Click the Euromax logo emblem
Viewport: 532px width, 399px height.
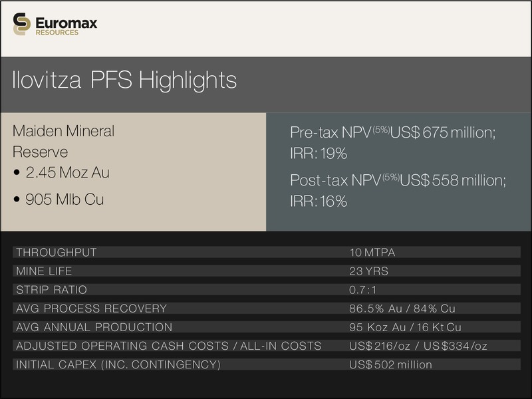(x=22, y=24)
